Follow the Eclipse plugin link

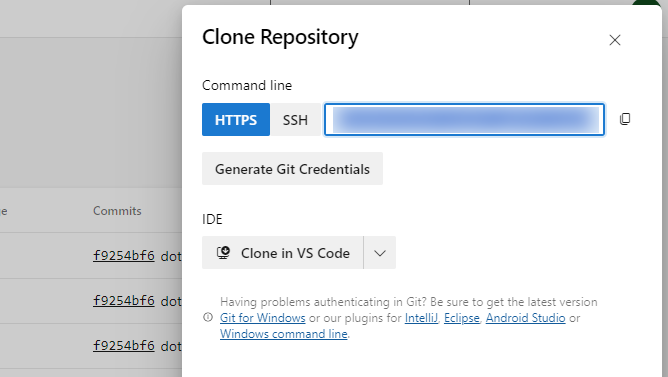(x=462, y=318)
